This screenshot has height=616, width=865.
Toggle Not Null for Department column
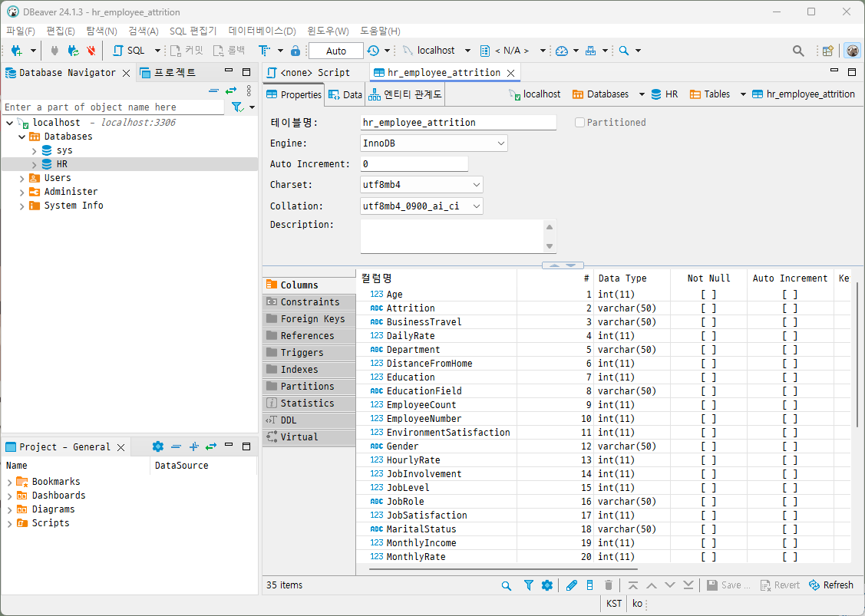(708, 350)
